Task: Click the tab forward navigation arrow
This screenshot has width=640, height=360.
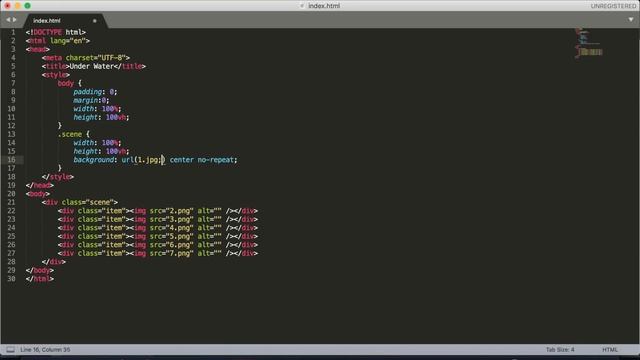Action: [15, 20]
